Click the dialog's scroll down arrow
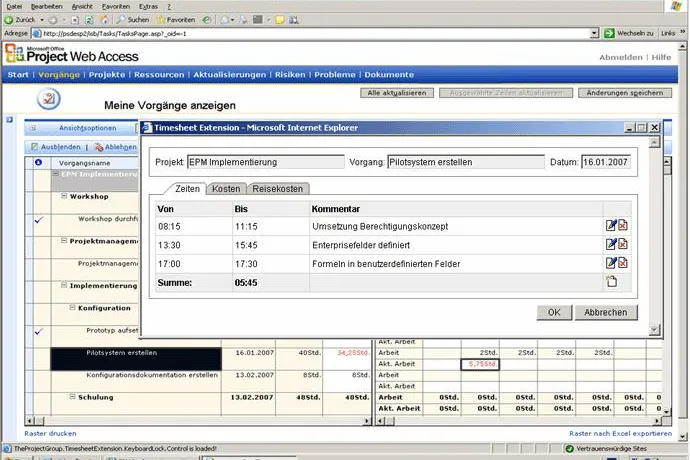Image resolution: width=690 pixels, height=460 pixels. point(654,329)
